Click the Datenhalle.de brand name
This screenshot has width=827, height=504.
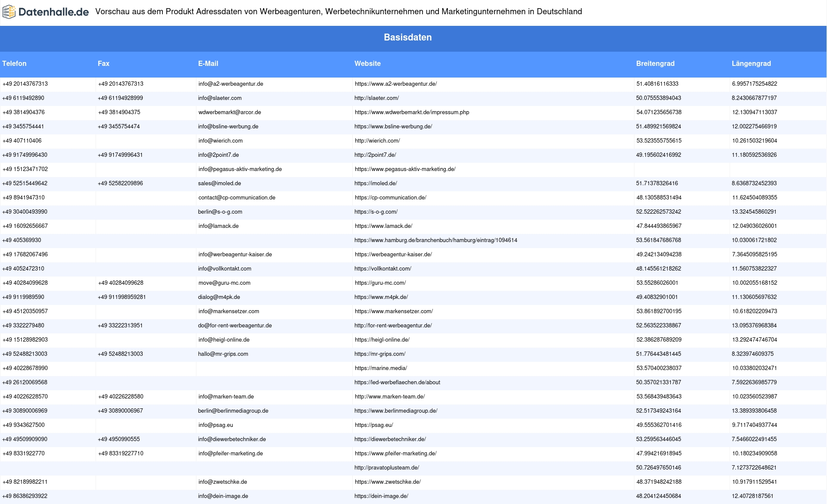pyautogui.click(x=54, y=12)
